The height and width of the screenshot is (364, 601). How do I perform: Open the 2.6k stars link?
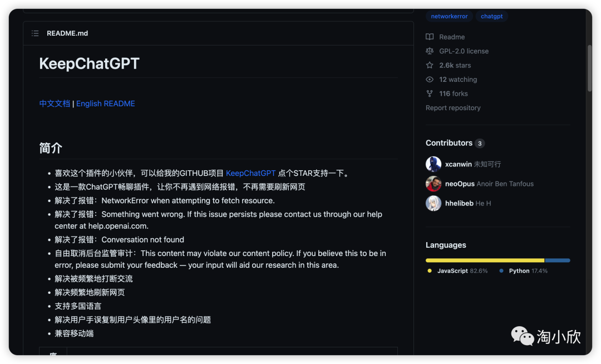point(455,65)
